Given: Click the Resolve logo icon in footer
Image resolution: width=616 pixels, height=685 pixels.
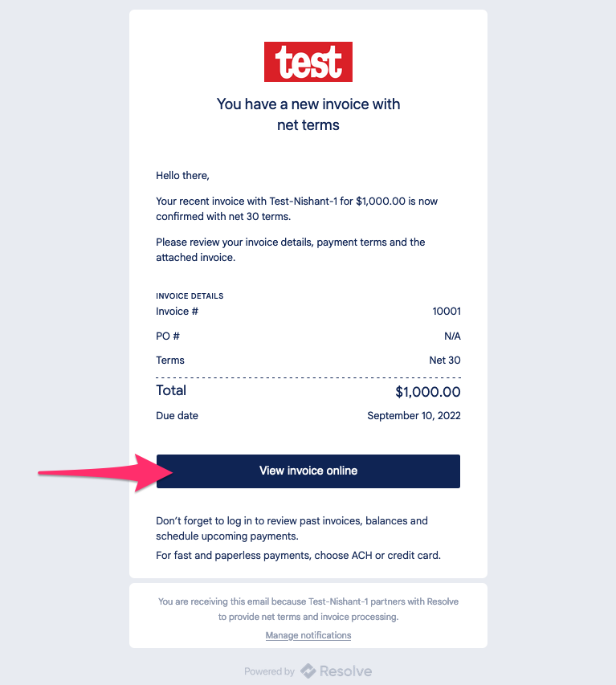Looking at the screenshot, I should coord(308,671).
